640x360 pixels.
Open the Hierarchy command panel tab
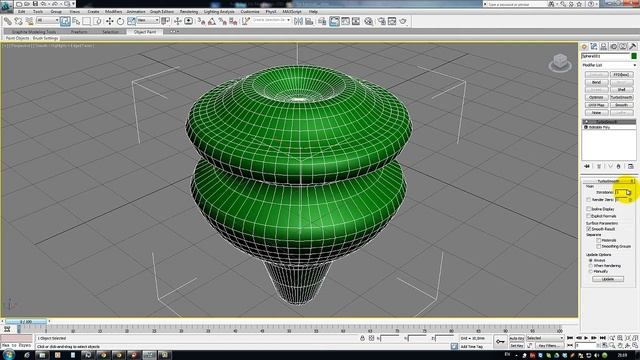[x=604, y=47]
